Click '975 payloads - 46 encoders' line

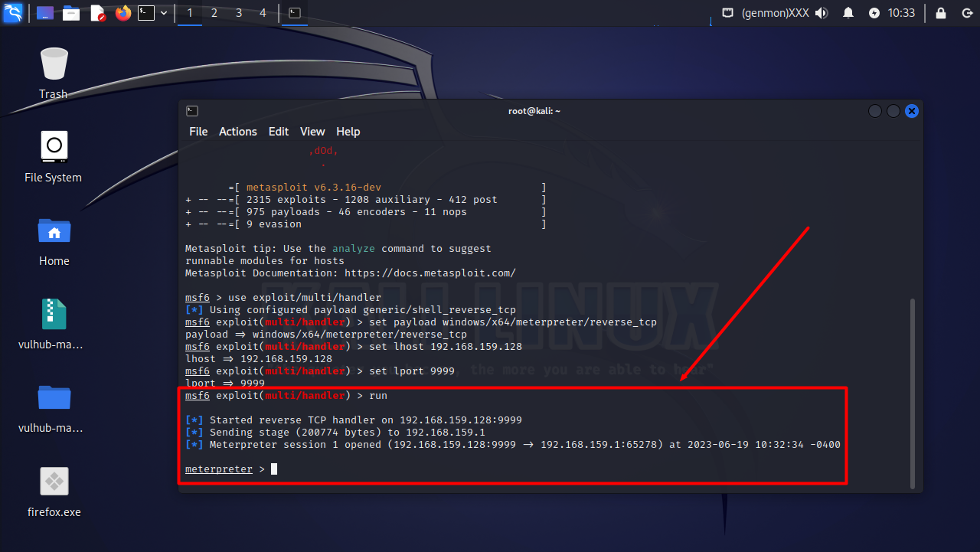point(357,212)
